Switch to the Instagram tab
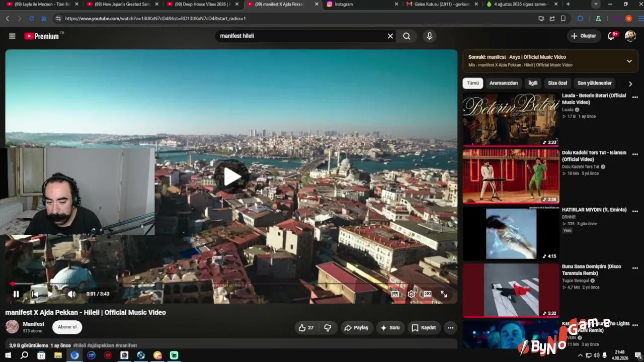This screenshot has height=362, width=644. coord(362,4)
